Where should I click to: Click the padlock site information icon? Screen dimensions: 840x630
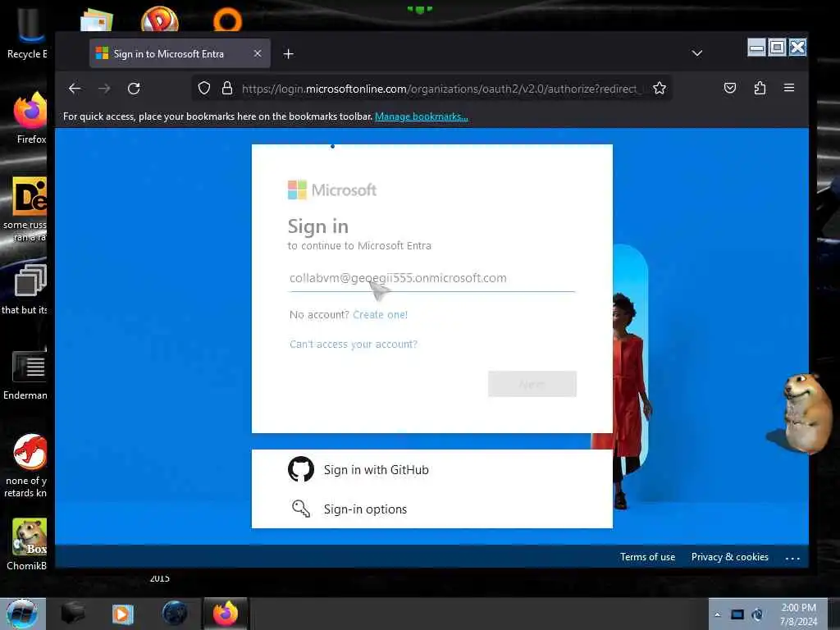coord(227,88)
